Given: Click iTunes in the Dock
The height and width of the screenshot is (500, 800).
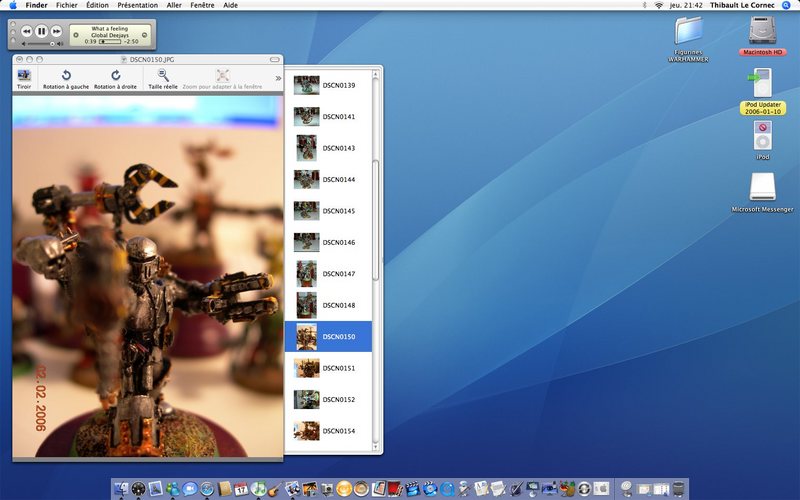Looking at the screenshot, I should pos(258,488).
